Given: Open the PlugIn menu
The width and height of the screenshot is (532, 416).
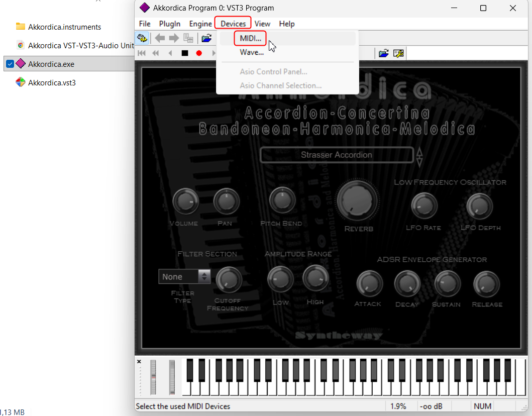Looking at the screenshot, I should pyautogui.click(x=170, y=24).
